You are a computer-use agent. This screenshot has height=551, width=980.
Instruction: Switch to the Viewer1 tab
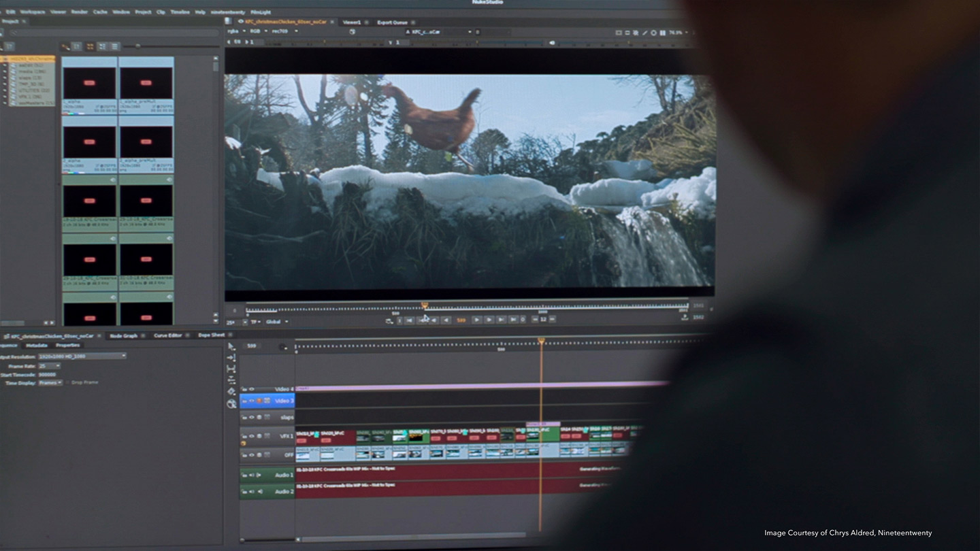click(352, 22)
